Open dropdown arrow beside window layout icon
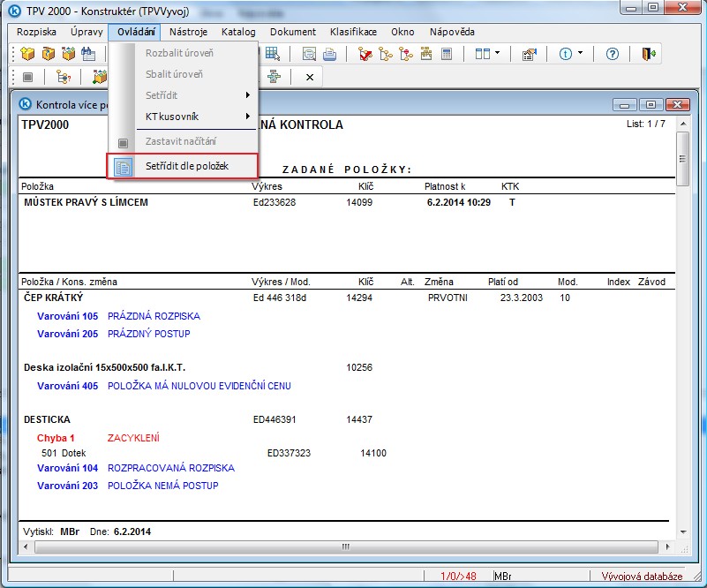Screen dimensions: 707x588 [x=497, y=53]
